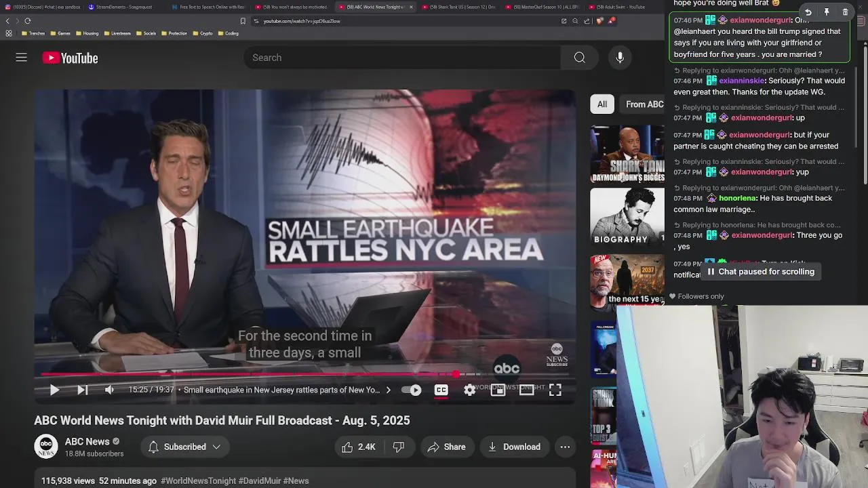The height and width of the screenshot is (488, 868).
Task: Switch to the MasterChef Season 10 tab
Action: [x=542, y=7]
